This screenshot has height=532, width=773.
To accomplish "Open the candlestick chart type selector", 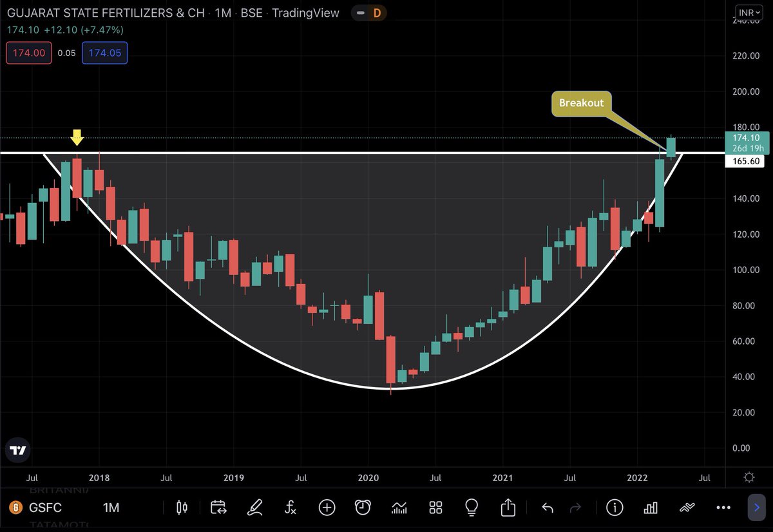I will (x=182, y=508).
